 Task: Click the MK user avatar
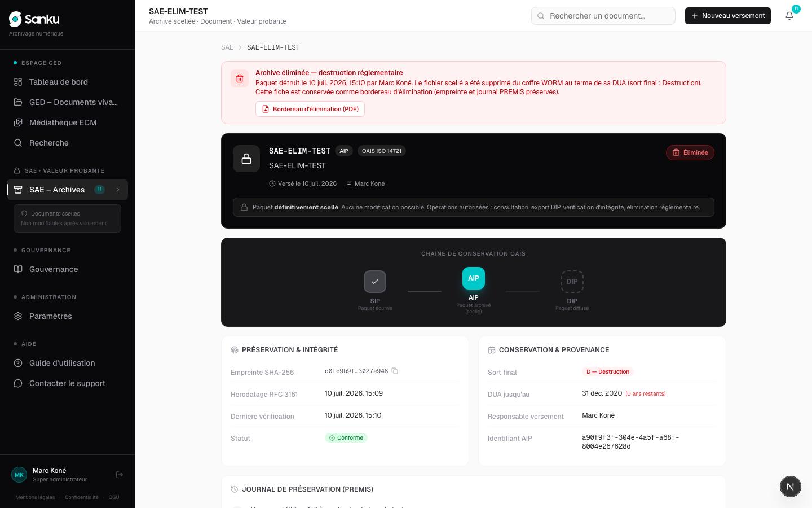tap(19, 475)
